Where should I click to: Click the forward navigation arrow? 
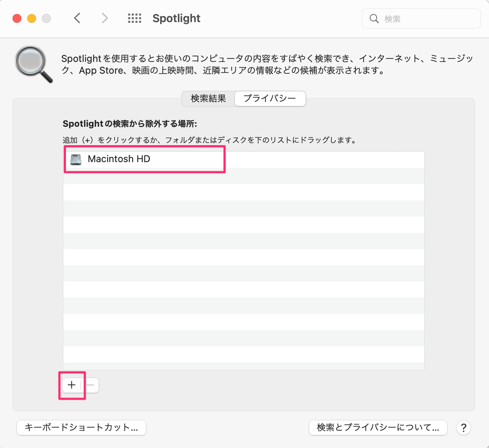pyautogui.click(x=105, y=18)
